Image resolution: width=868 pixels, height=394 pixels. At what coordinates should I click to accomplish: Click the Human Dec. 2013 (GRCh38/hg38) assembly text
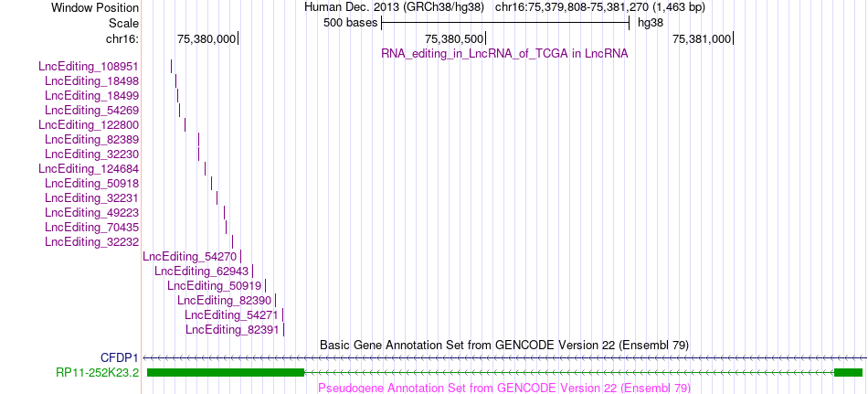click(x=394, y=7)
